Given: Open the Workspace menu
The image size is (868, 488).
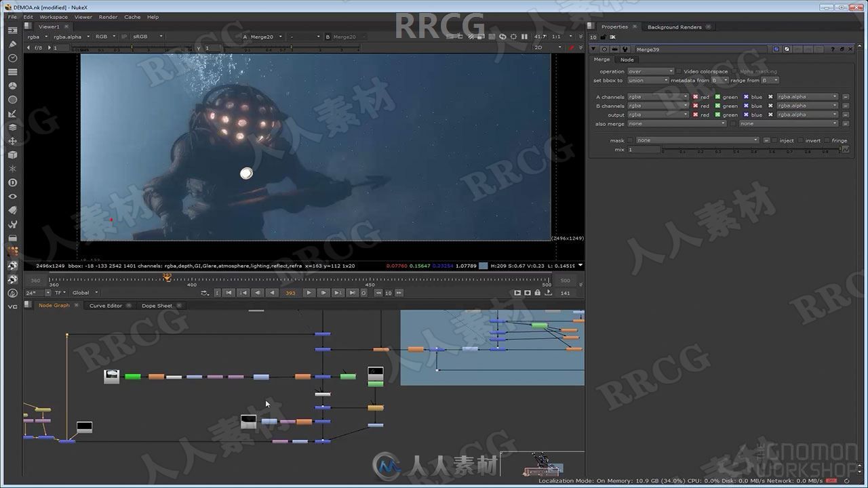Looking at the screenshot, I should pyautogui.click(x=54, y=17).
